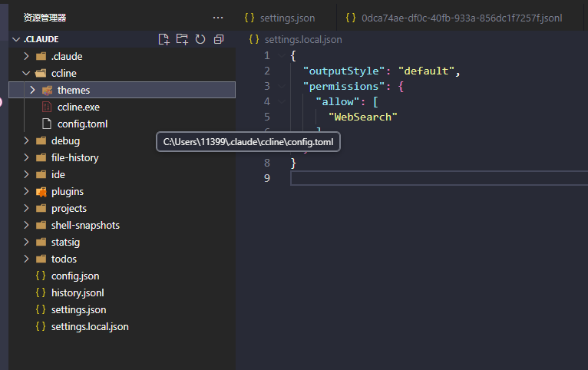Open ccline.exe in the file tree
588x370 pixels.
tap(79, 107)
